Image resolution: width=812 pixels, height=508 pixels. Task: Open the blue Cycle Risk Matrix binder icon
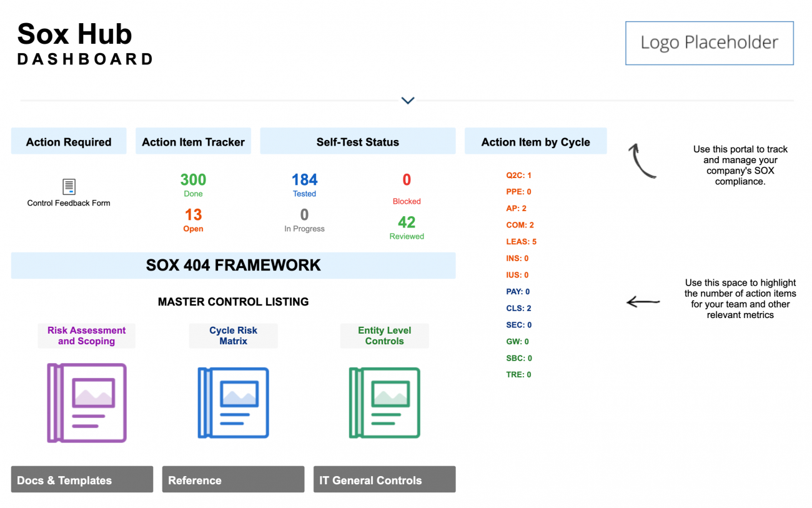[233, 402]
